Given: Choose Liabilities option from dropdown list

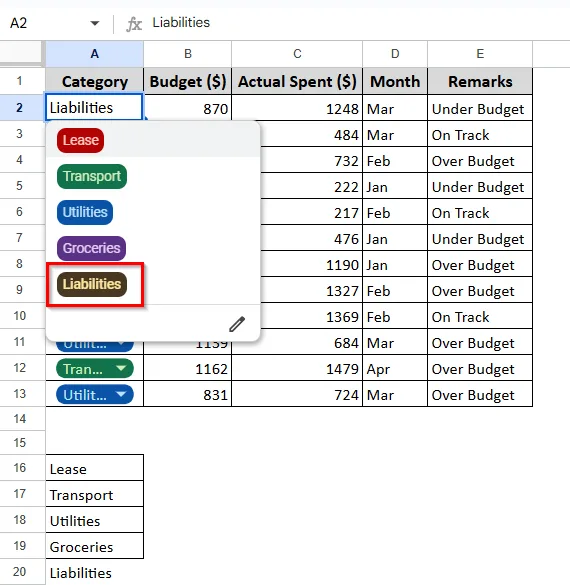Looking at the screenshot, I should 92,284.
